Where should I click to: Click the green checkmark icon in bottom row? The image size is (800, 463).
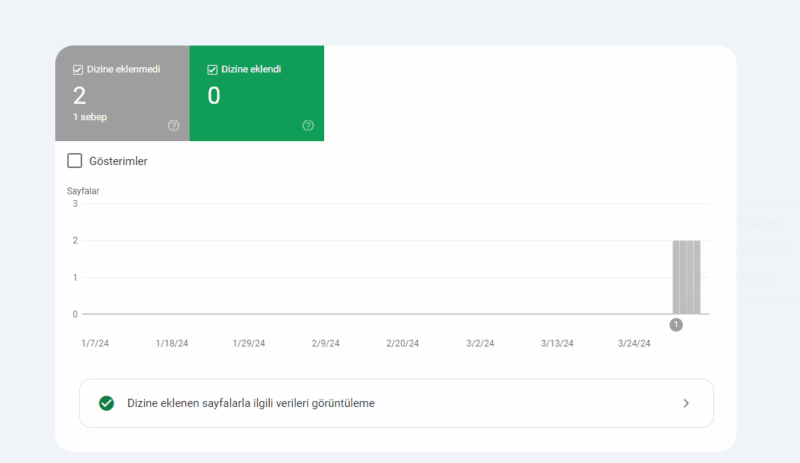pos(107,403)
